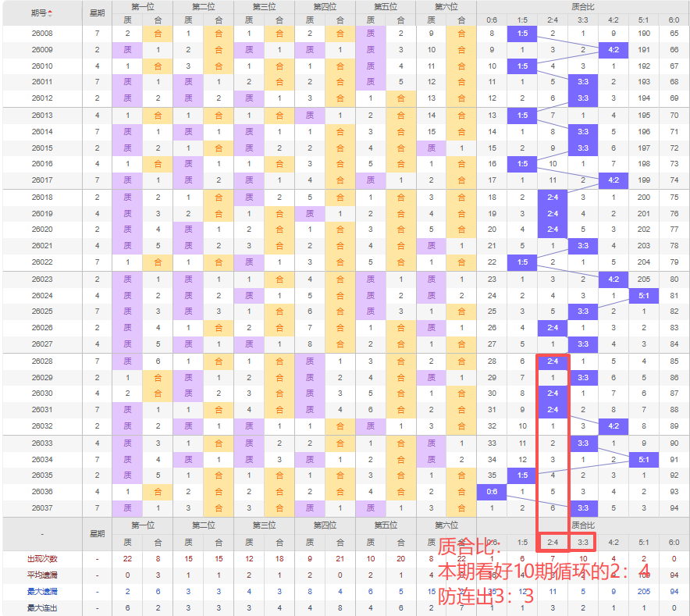690x616 pixels.
Task: Click the 星期 column header at top
Action: [x=97, y=13]
